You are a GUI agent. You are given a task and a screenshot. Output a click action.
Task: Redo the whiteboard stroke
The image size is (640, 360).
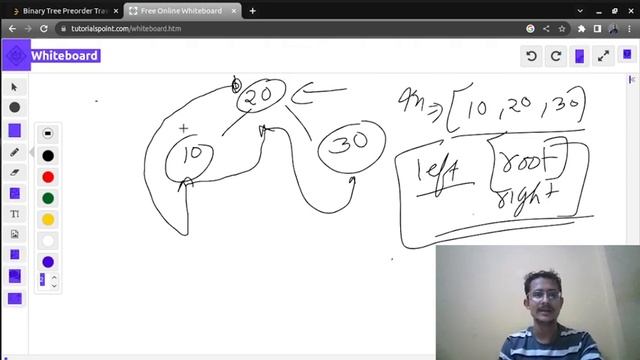pyautogui.click(x=556, y=56)
